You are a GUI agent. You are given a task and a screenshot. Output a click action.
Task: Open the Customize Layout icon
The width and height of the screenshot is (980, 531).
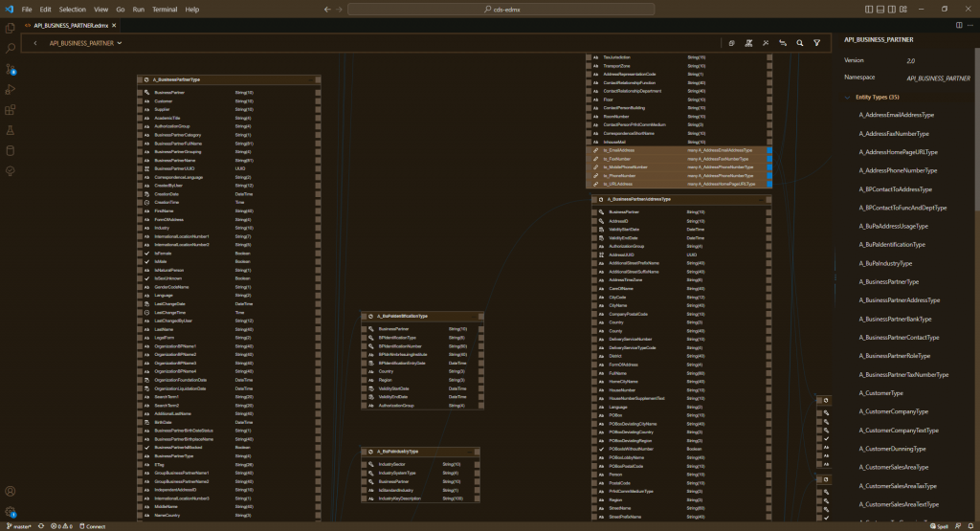pyautogui.click(x=903, y=10)
